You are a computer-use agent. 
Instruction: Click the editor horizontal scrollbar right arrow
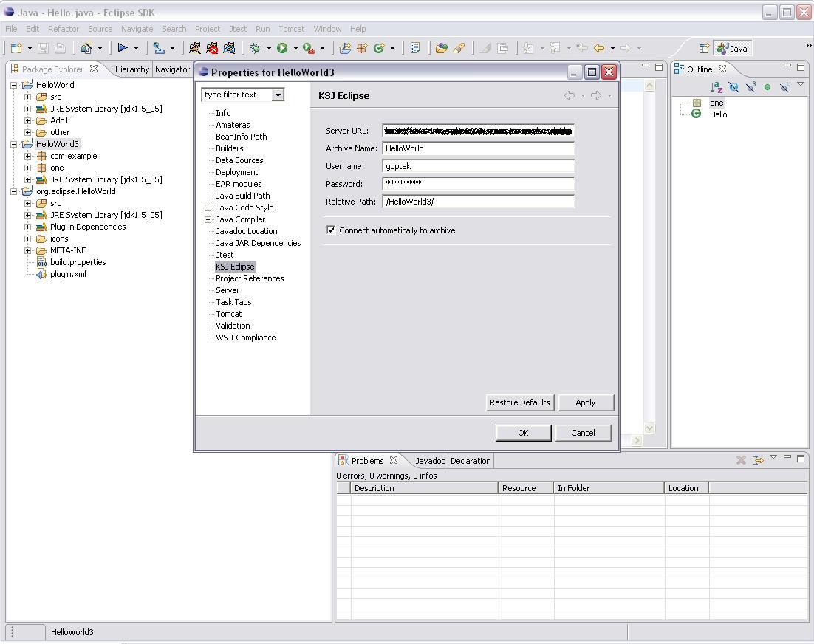637,441
